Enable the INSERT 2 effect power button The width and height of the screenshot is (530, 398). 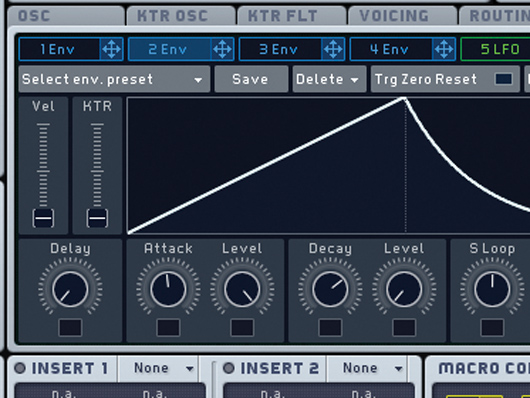[x=229, y=368]
